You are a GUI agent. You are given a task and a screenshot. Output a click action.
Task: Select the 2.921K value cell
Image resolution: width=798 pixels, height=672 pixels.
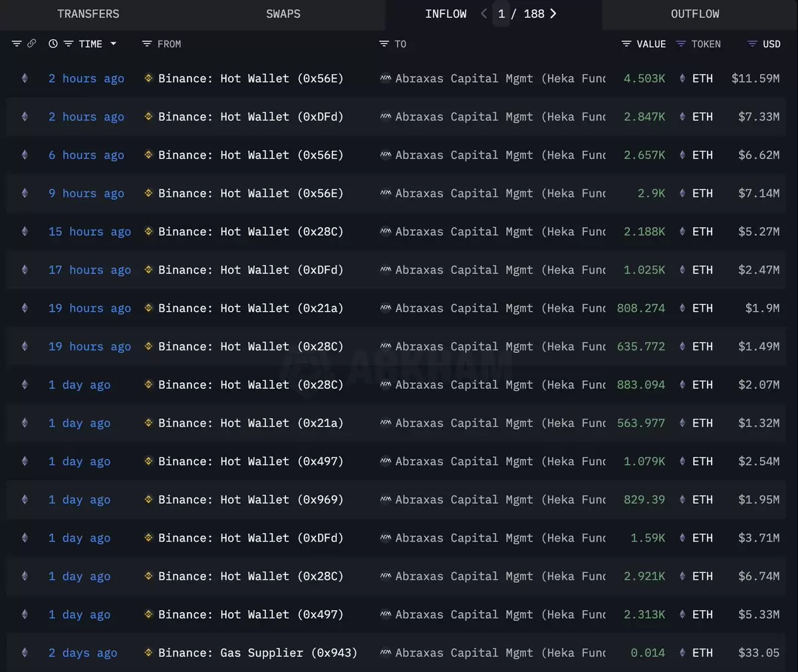[x=644, y=576]
